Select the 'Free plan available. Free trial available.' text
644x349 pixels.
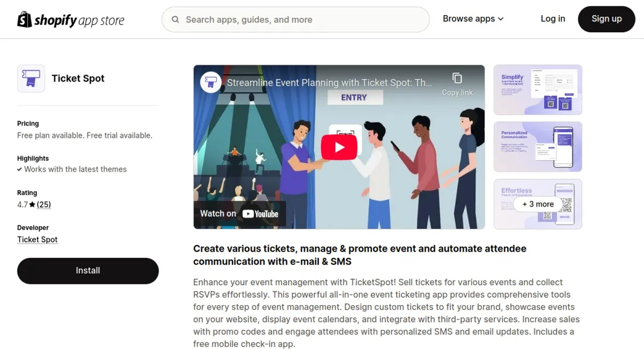click(x=85, y=135)
